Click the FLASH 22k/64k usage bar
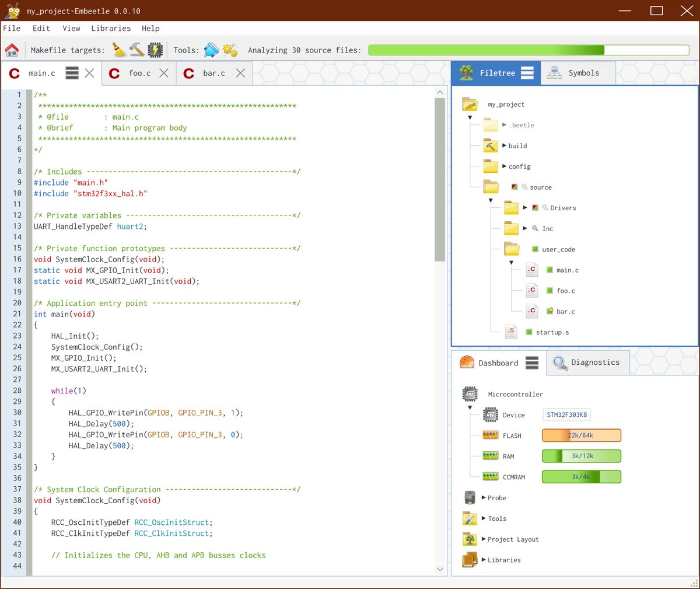 (581, 435)
